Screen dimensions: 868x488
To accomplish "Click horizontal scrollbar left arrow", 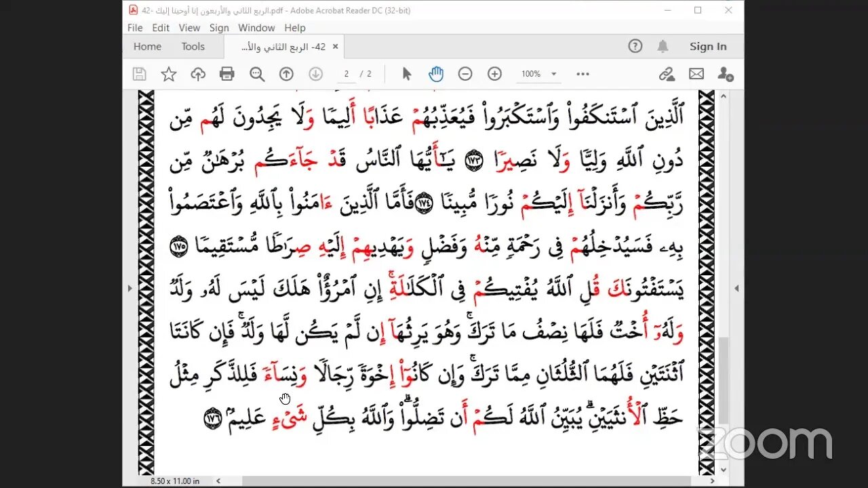I will tap(218, 481).
